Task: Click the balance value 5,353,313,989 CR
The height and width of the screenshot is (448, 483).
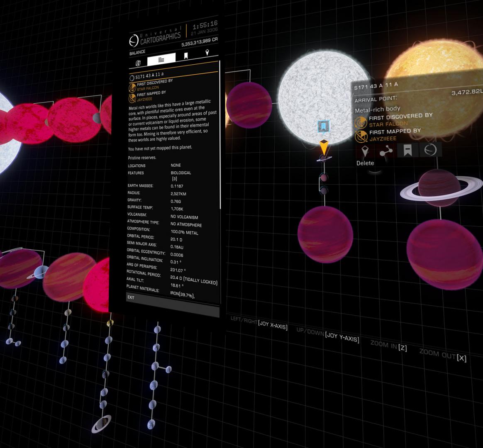Action: pos(199,42)
